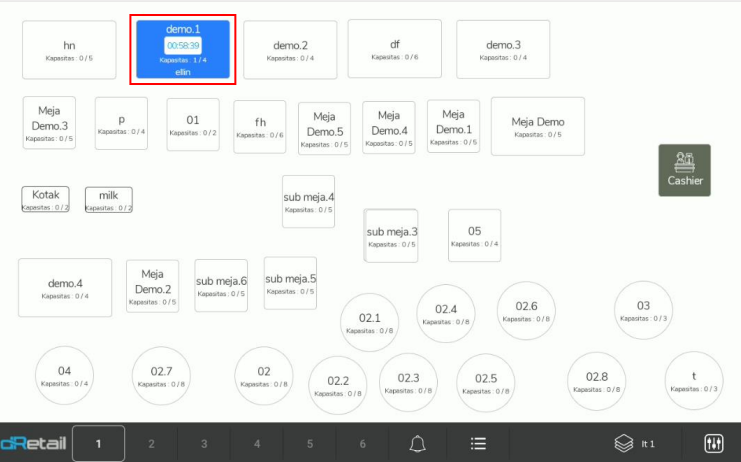Open the Cashier icon button
741x462 pixels.
point(684,170)
